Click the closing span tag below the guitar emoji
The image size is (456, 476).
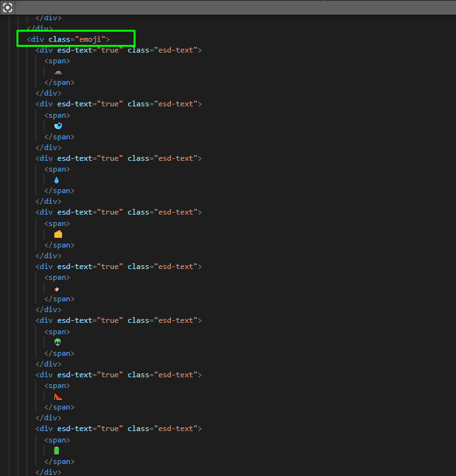[59, 299]
